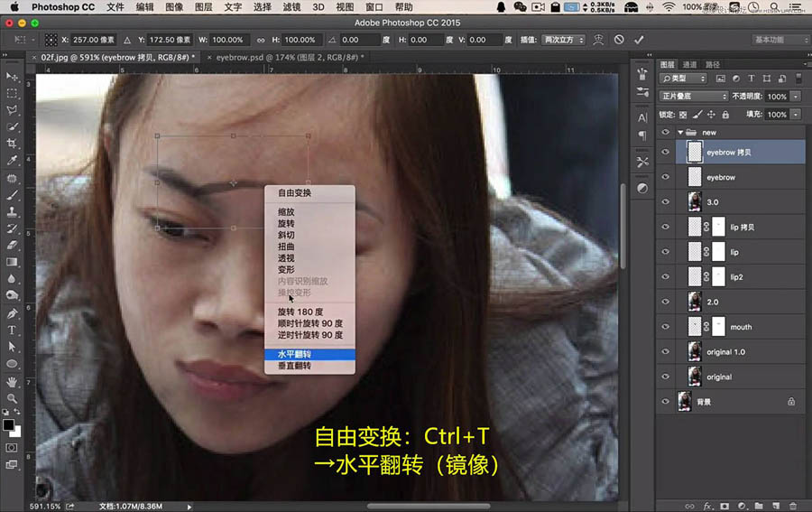This screenshot has width=812, height=512.
Task: Click the foreground color swatch
Action: (x=8, y=425)
